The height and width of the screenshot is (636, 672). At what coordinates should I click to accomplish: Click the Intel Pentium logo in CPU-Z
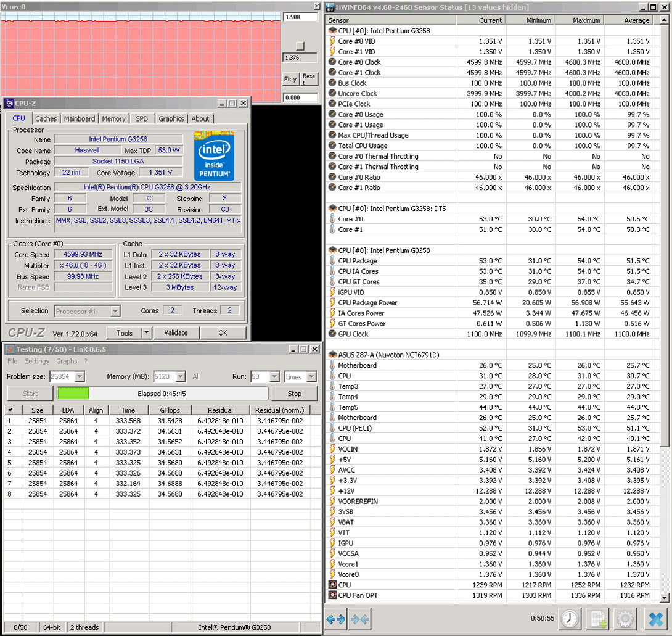[215, 155]
